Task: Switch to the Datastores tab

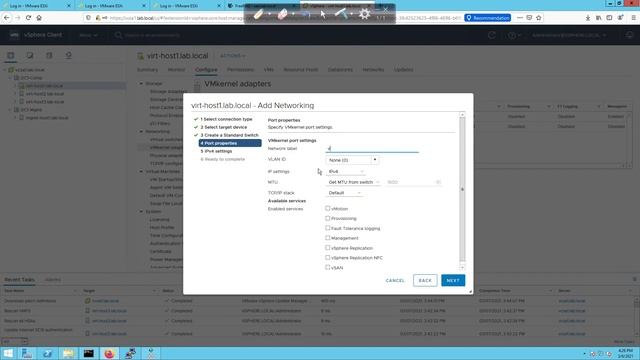Action: (x=340, y=70)
